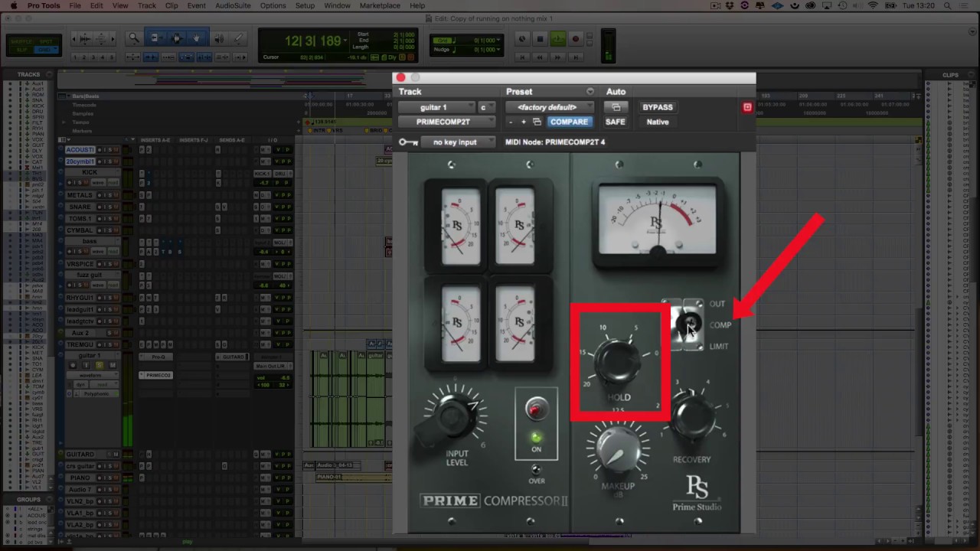Click the Return to Zero transport button
This screenshot has height=551, width=980.
[x=523, y=57]
